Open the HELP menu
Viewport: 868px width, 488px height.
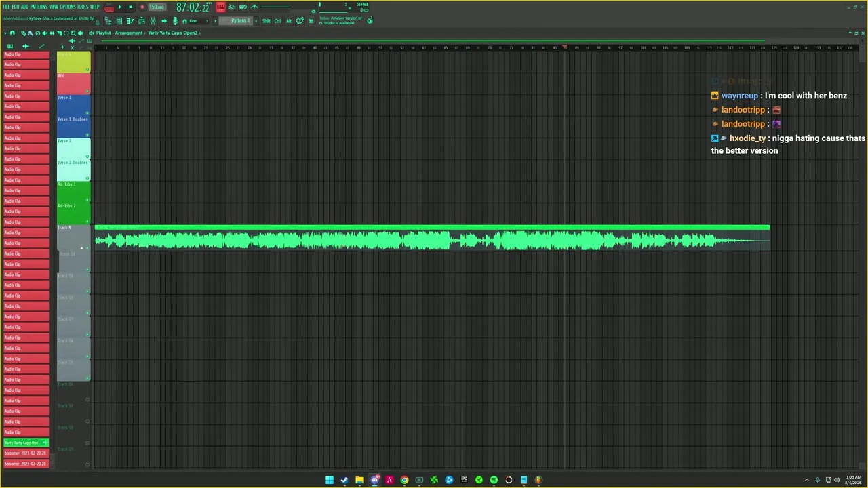point(95,7)
